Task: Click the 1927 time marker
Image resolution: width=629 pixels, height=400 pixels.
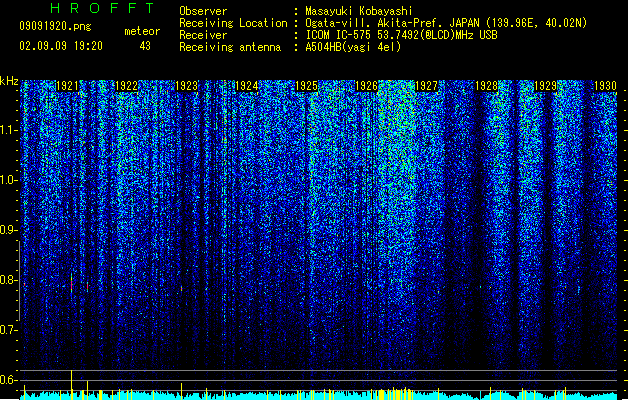Action: [426, 86]
